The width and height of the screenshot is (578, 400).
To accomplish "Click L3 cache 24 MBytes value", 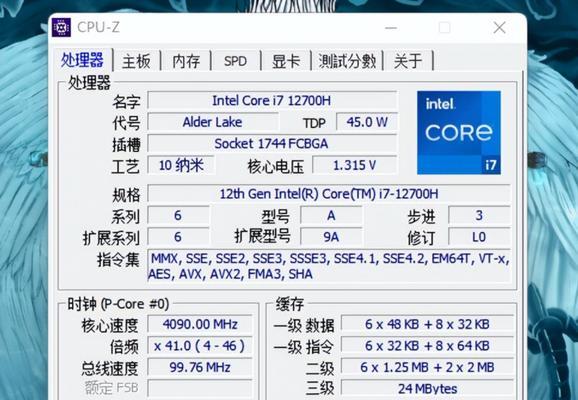I will (427, 388).
